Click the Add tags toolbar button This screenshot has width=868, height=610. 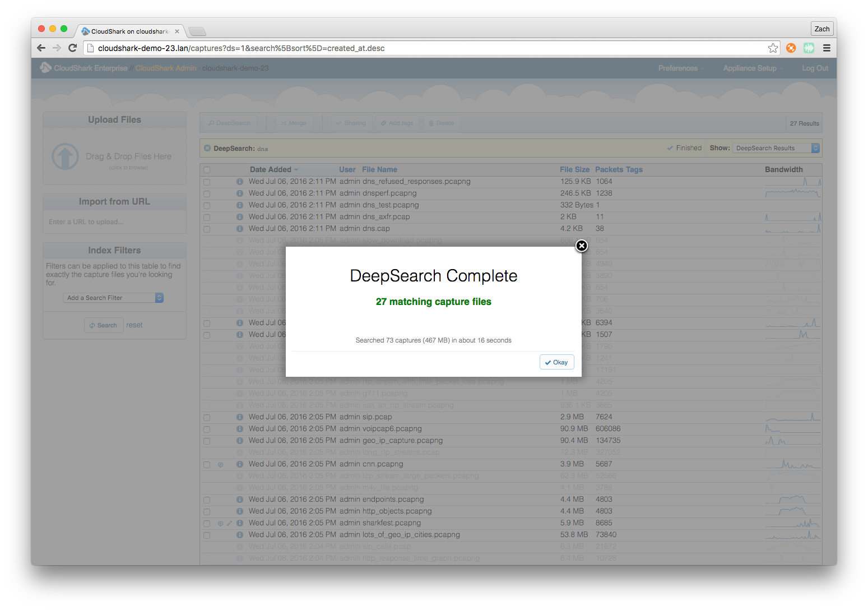(397, 123)
